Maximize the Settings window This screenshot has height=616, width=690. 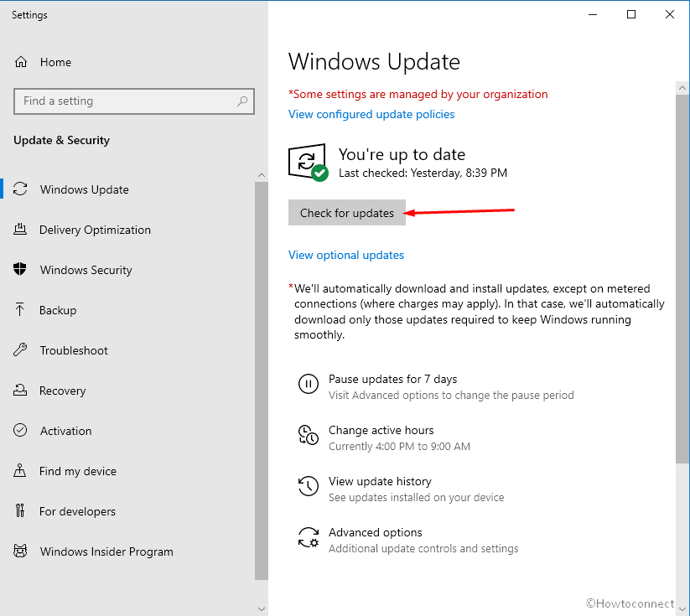click(631, 14)
